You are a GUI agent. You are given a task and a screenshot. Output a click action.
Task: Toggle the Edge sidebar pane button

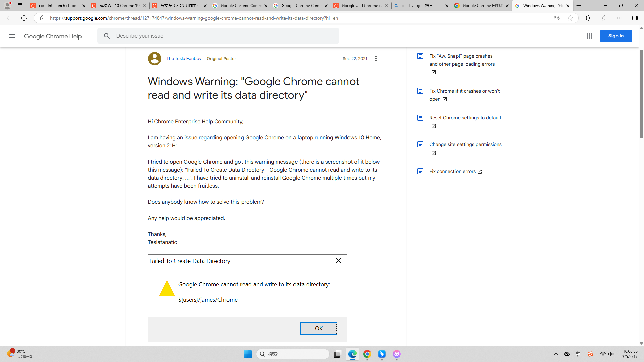point(635,18)
